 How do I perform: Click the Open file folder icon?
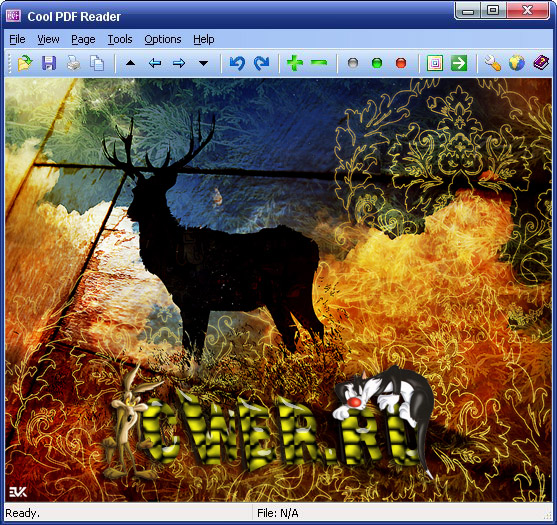(25, 63)
